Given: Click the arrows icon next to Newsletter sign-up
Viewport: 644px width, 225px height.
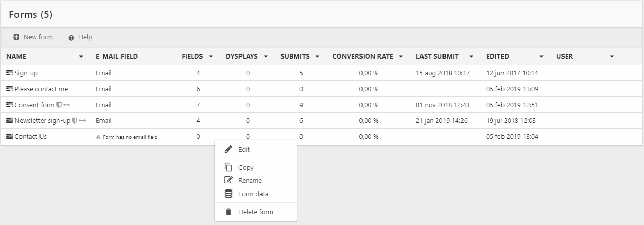Looking at the screenshot, I should tap(83, 121).
